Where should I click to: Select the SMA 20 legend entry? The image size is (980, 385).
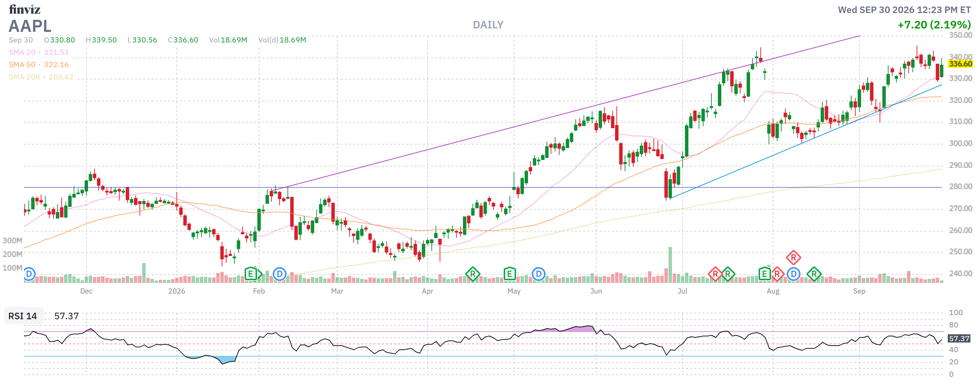point(39,52)
